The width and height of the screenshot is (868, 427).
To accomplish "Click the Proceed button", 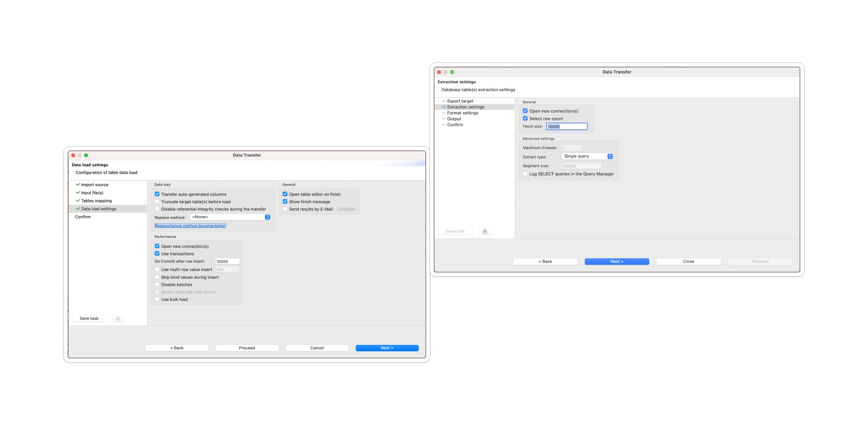I will 247,348.
